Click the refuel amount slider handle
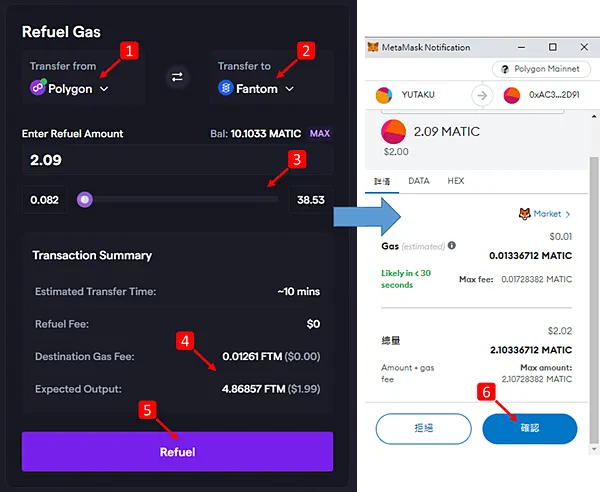Viewport: 600px width, 492px height. click(x=85, y=200)
